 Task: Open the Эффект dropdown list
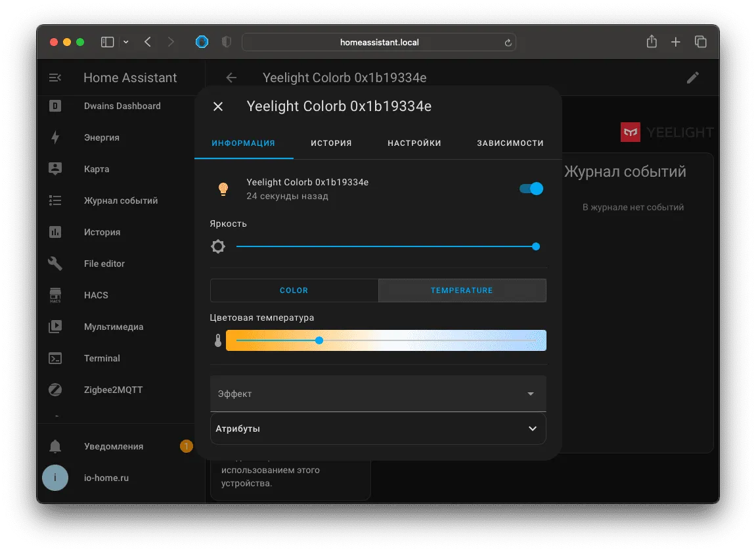pos(378,394)
